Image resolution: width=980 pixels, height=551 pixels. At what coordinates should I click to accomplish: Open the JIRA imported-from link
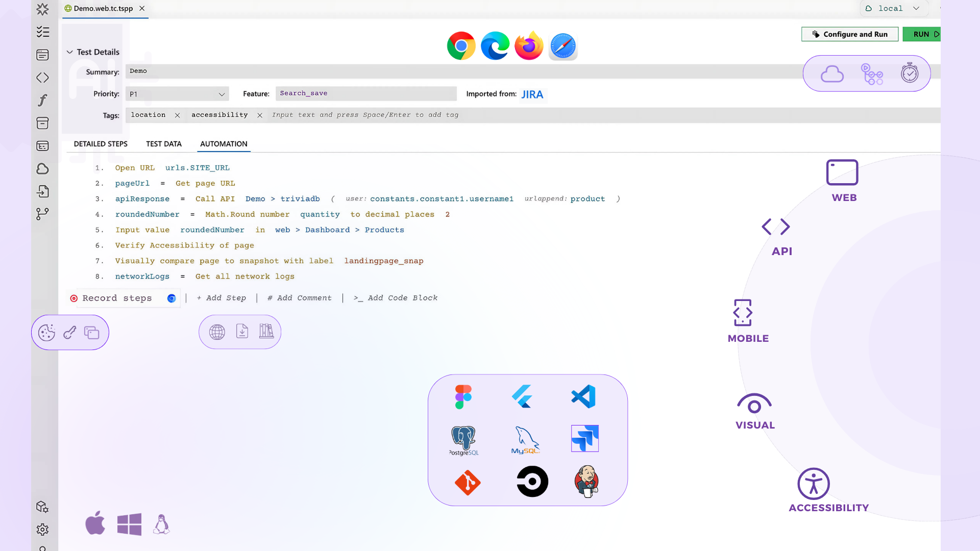tap(532, 94)
